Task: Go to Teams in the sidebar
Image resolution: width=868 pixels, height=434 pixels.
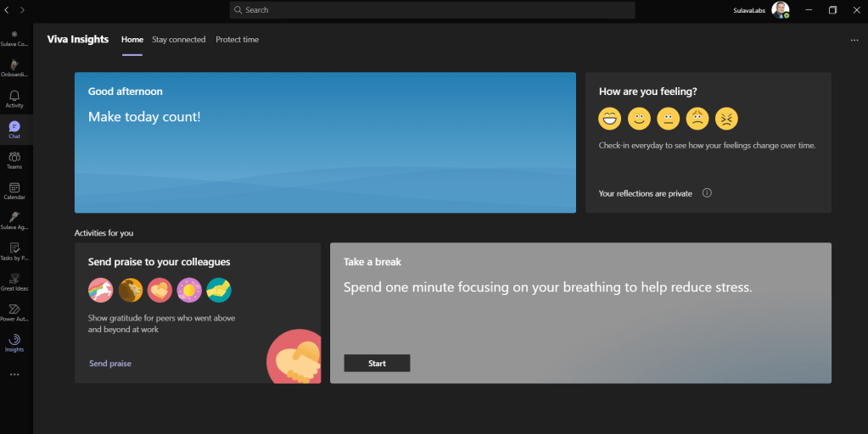Action: (14, 159)
